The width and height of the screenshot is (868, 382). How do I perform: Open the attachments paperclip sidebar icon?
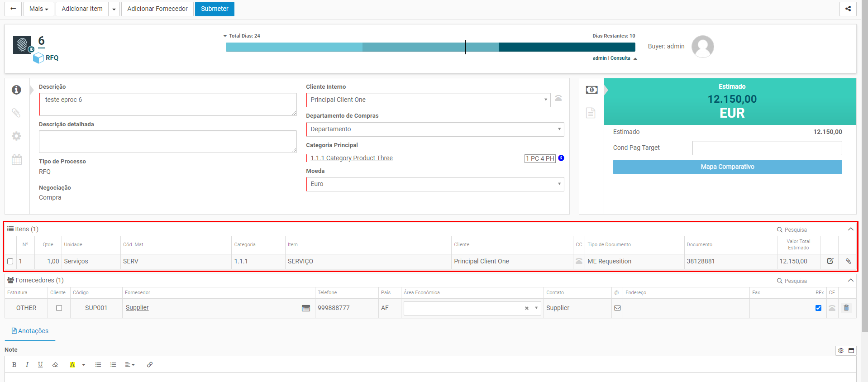pos(16,113)
